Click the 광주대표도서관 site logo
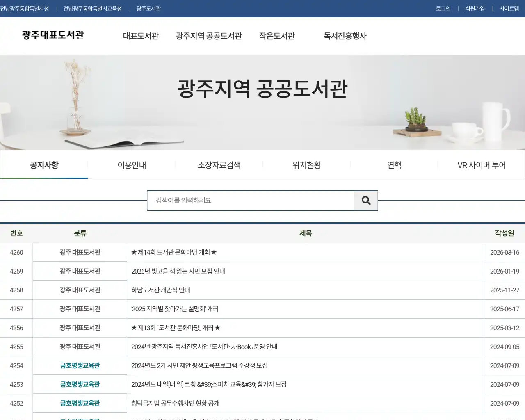 (x=53, y=35)
